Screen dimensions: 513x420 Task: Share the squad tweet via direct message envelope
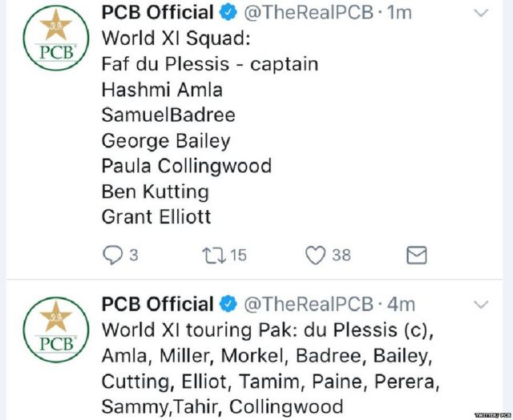[417, 255]
